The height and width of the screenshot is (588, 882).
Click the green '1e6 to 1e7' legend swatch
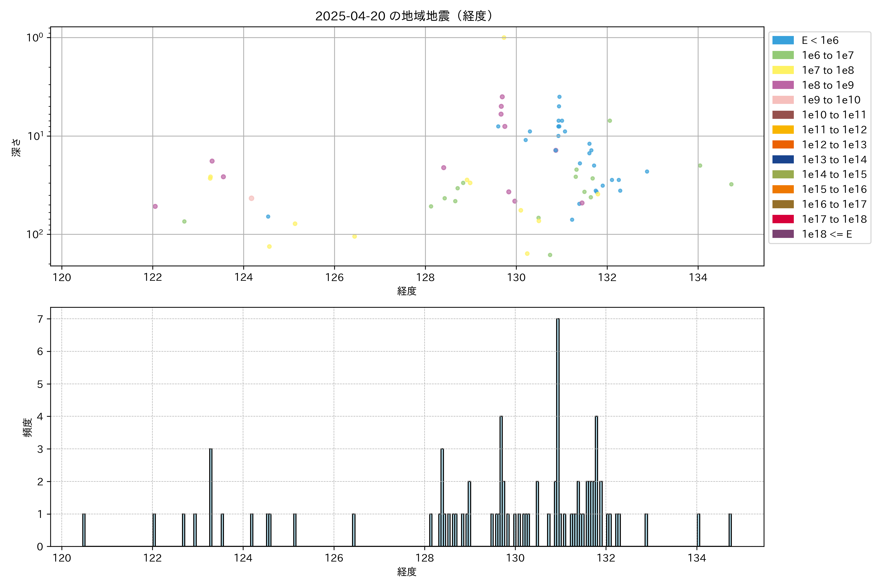click(783, 55)
